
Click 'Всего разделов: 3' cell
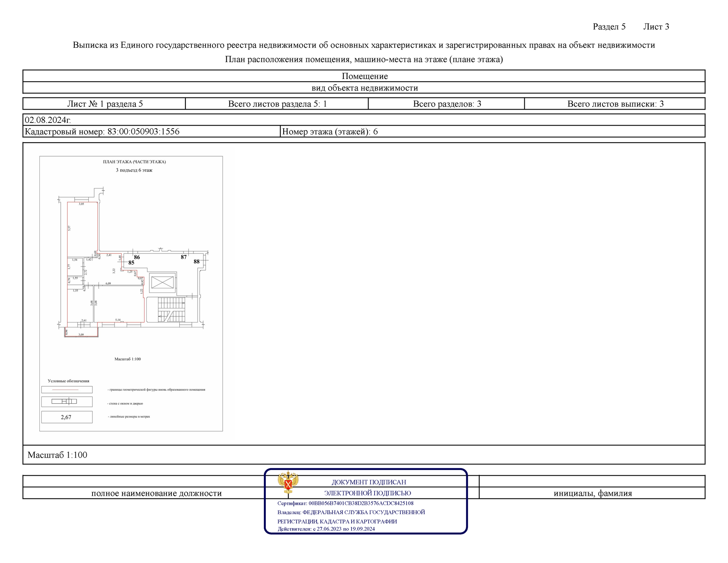point(447,104)
